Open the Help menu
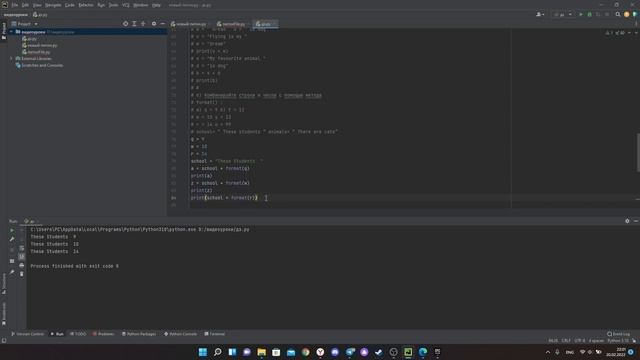Image resolution: width=640 pixels, height=360 pixels. (156, 5)
